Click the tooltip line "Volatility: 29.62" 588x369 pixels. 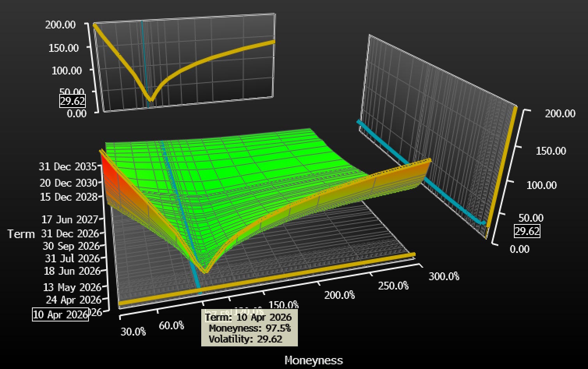[246, 339]
